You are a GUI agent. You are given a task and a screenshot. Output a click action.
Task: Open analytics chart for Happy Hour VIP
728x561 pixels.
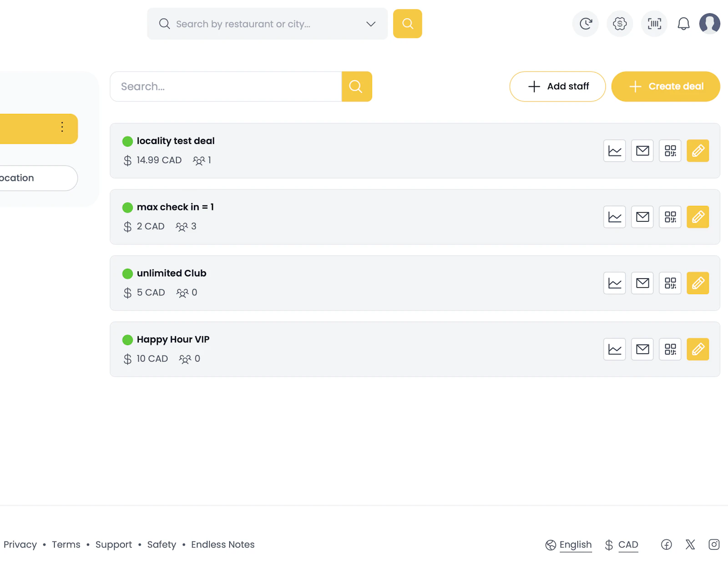click(614, 349)
